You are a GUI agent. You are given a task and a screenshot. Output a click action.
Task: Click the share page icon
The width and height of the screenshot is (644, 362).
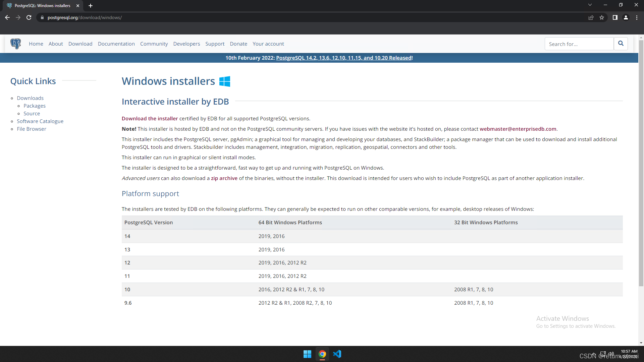591,17
